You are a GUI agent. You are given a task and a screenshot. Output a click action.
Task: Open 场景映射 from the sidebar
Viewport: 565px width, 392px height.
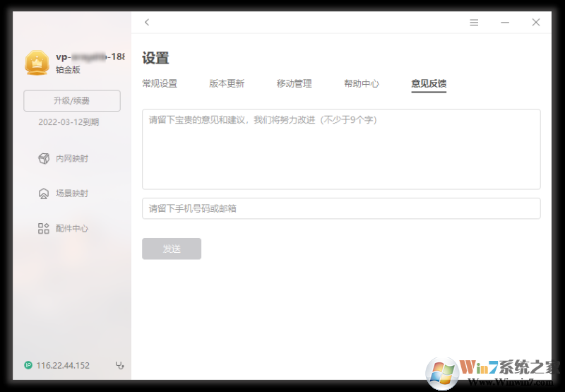coord(64,194)
